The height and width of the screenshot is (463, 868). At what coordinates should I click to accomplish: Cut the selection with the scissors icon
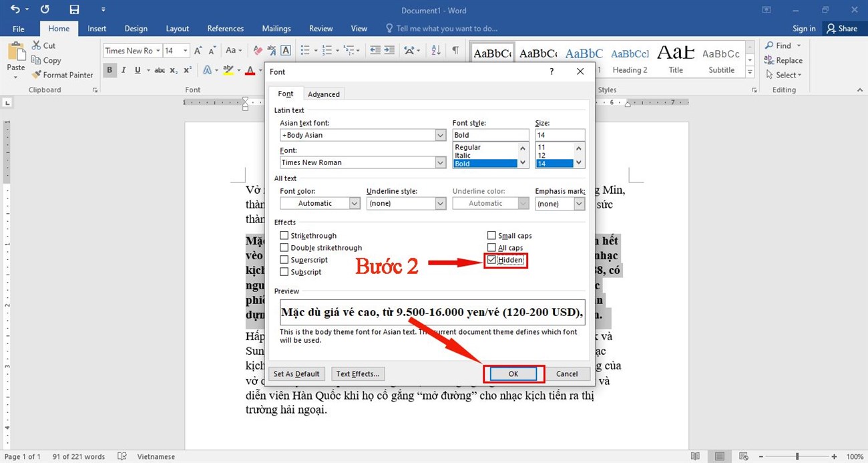[37, 45]
